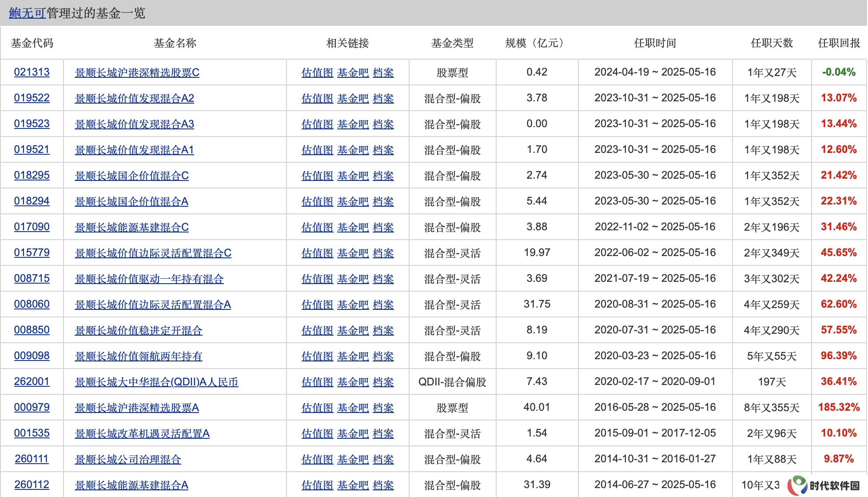
Task: Open the 鲍无可 manager link in the title
Action: tap(28, 13)
